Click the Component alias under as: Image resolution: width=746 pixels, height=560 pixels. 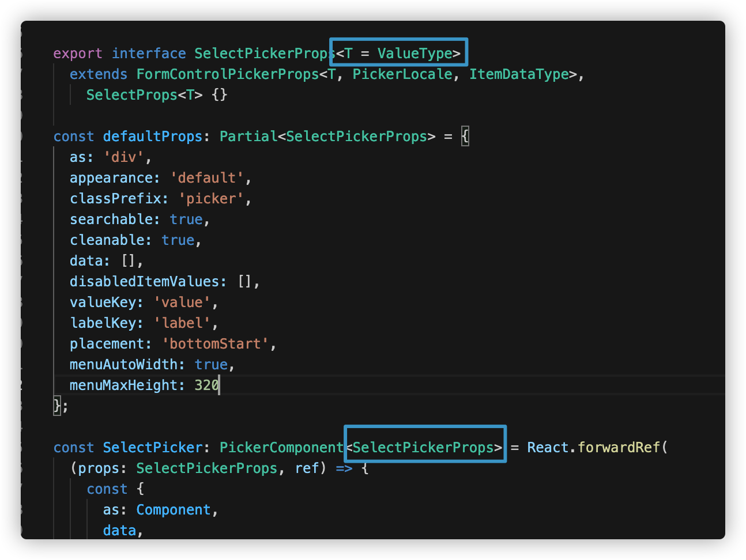174,509
